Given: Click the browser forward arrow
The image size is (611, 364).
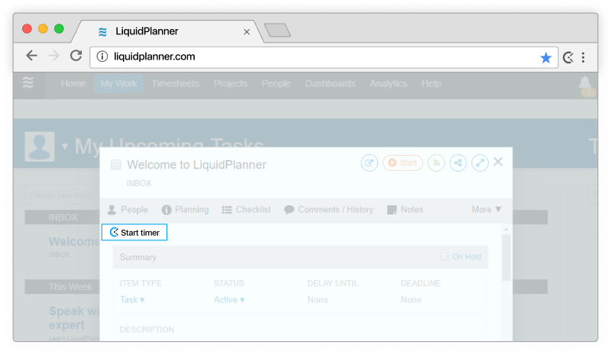Looking at the screenshot, I should [53, 56].
